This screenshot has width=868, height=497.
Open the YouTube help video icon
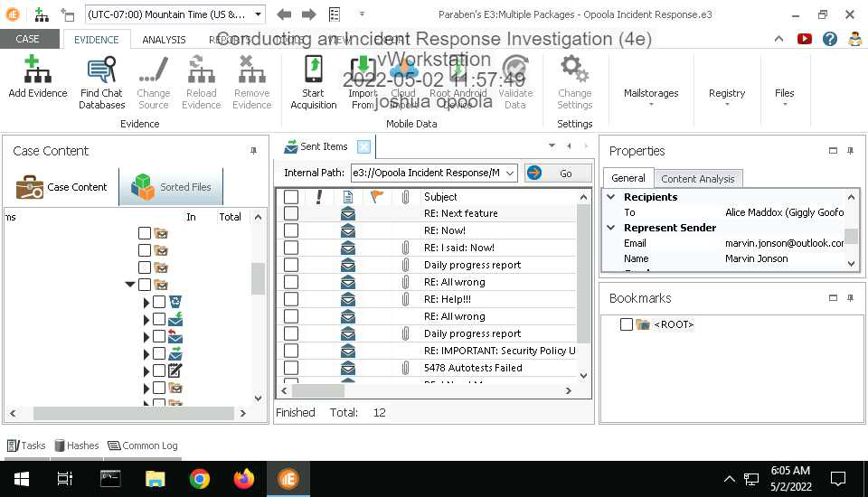805,39
